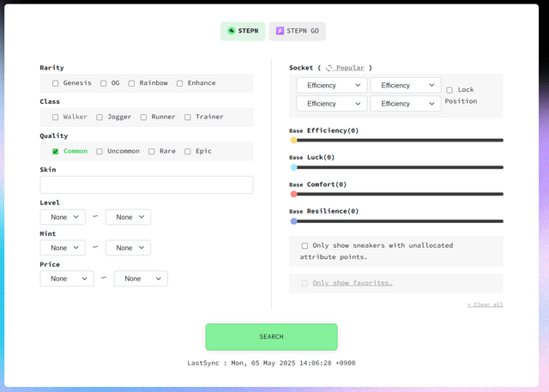This screenshot has height=392, width=549.
Task: Enable the Epic quality checkbox
Action: click(x=188, y=151)
